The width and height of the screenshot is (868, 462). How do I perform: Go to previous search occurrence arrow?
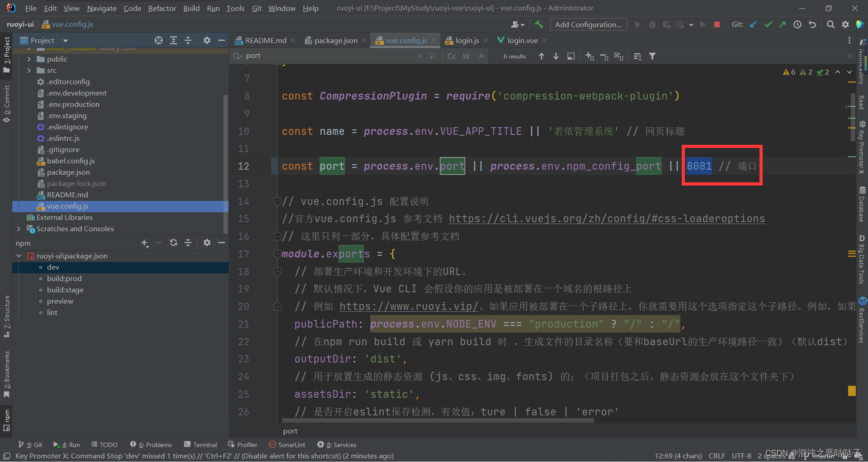click(x=542, y=56)
